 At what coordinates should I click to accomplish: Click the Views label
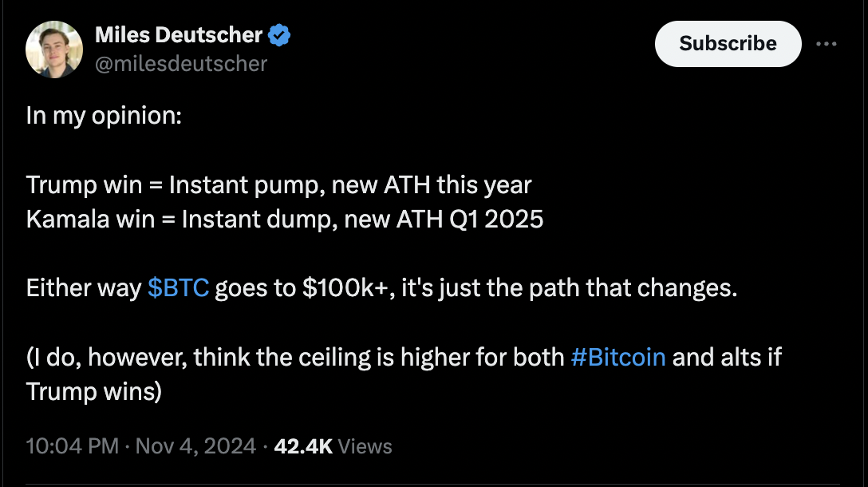pos(365,445)
